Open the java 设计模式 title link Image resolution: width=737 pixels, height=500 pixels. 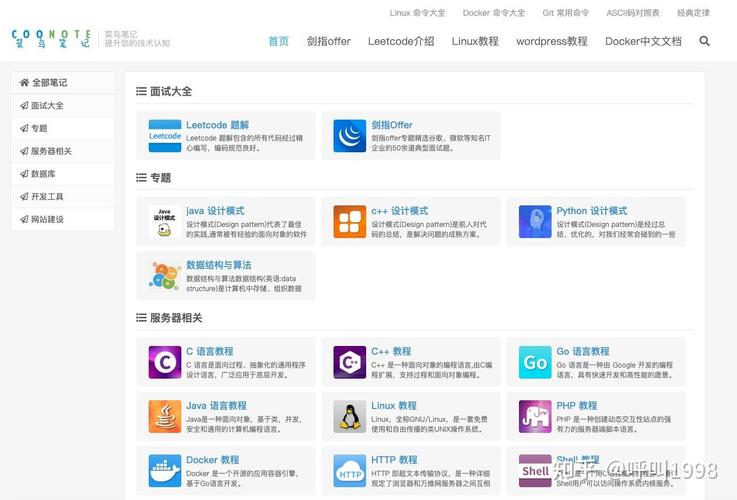[215, 211]
